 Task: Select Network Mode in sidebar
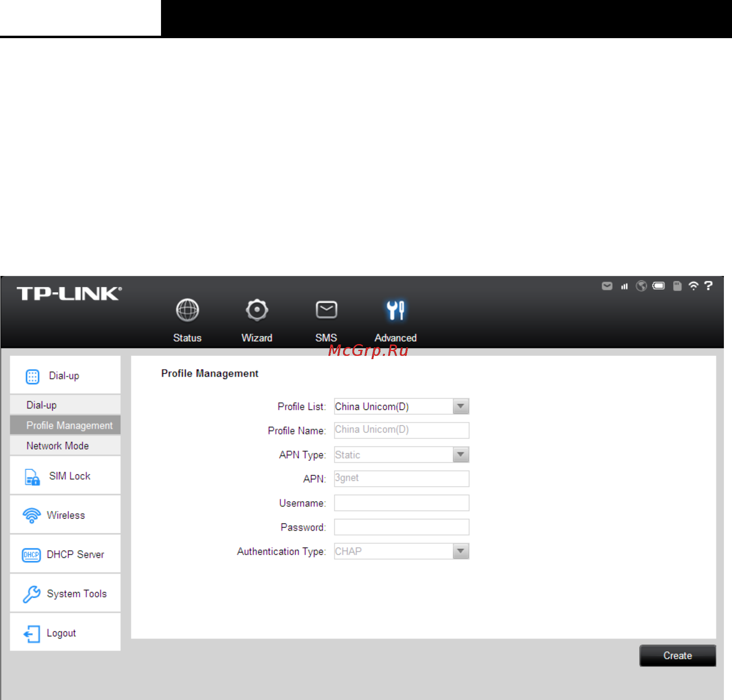(x=65, y=446)
